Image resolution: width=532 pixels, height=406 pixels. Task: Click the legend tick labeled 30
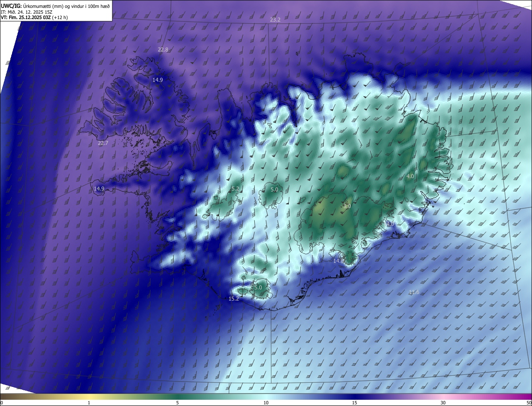click(x=443, y=403)
